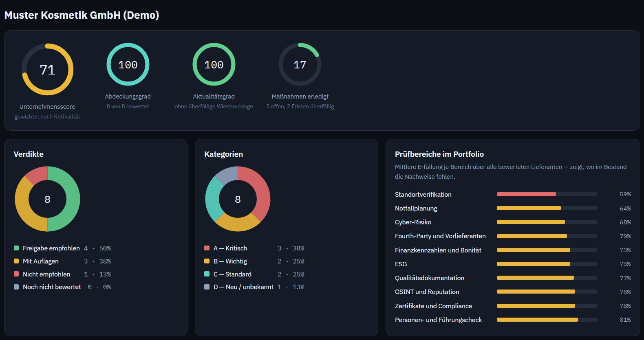Click "gewichtet nach Kritikalität" subtitle
Viewport: 644px width, 340px height.
pyautogui.click(x=47, y=116)
